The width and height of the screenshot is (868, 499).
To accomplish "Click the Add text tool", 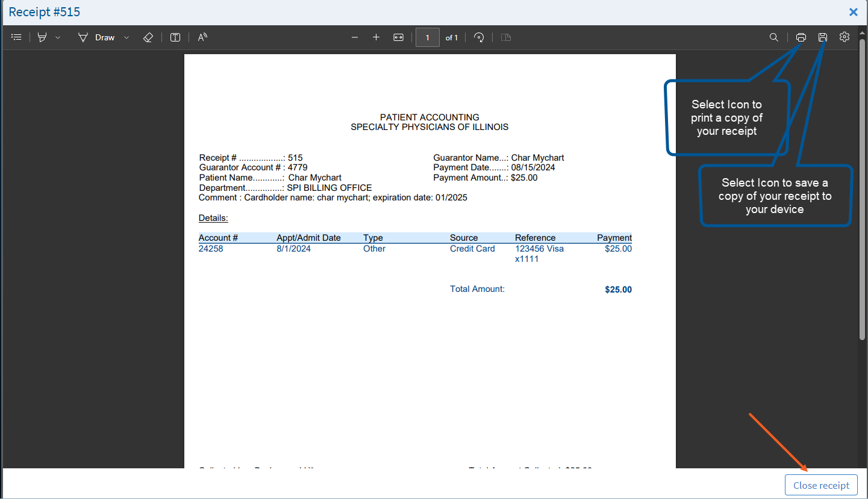I will tap(175, 37).
